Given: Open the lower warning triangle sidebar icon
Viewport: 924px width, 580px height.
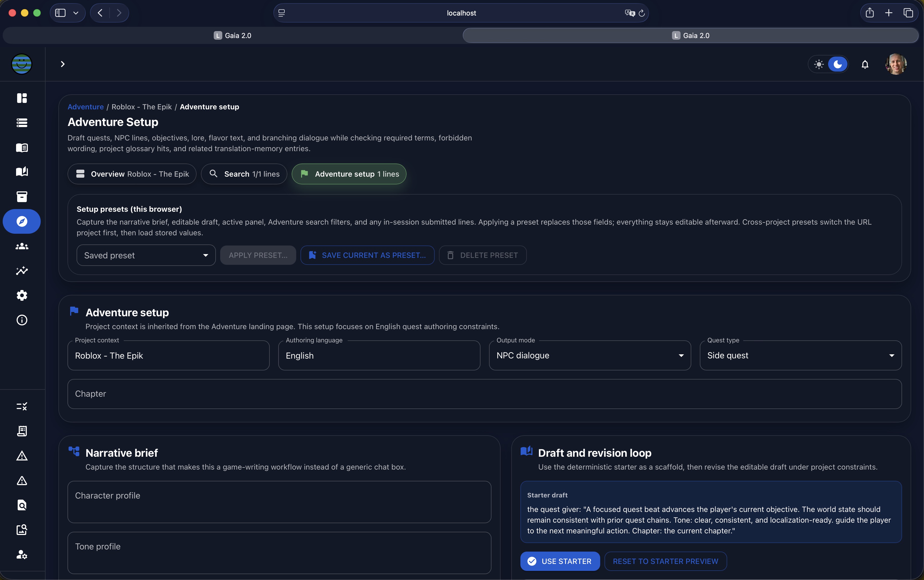Looking at the screenshot, I should click(x=22, y=481).
